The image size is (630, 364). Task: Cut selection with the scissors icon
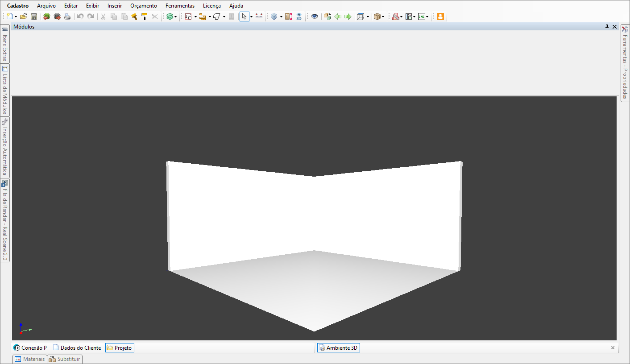click(103, 17)
